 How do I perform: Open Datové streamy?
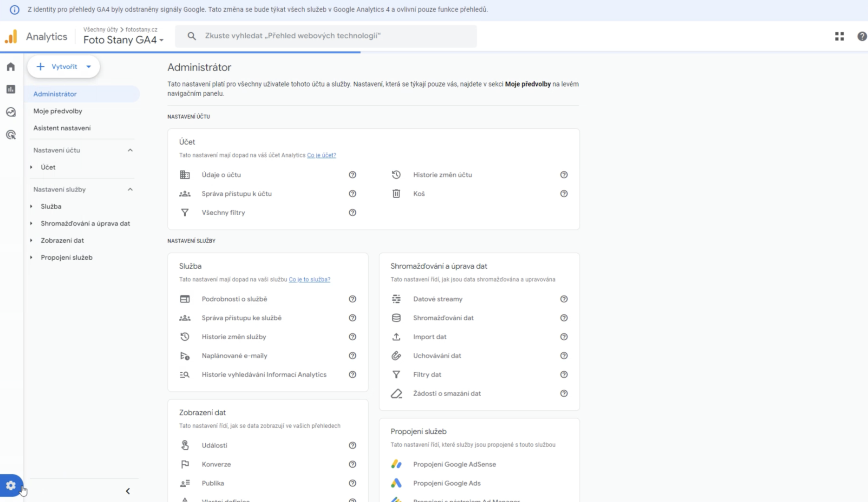pyautogui.click(x=437, y=299)
